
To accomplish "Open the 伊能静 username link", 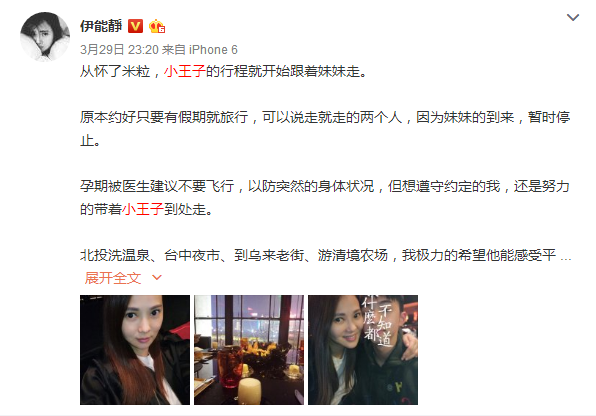I will pos(101,26).
